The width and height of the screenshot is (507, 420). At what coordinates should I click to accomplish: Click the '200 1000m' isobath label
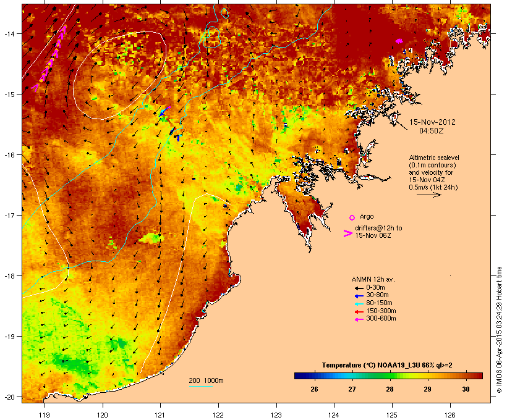[206, 380]
